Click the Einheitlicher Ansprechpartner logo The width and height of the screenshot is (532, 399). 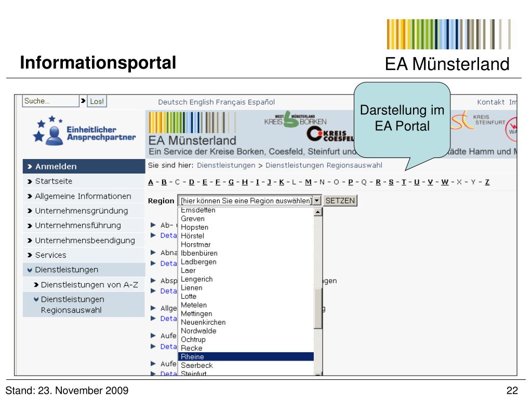pos(84,132)
